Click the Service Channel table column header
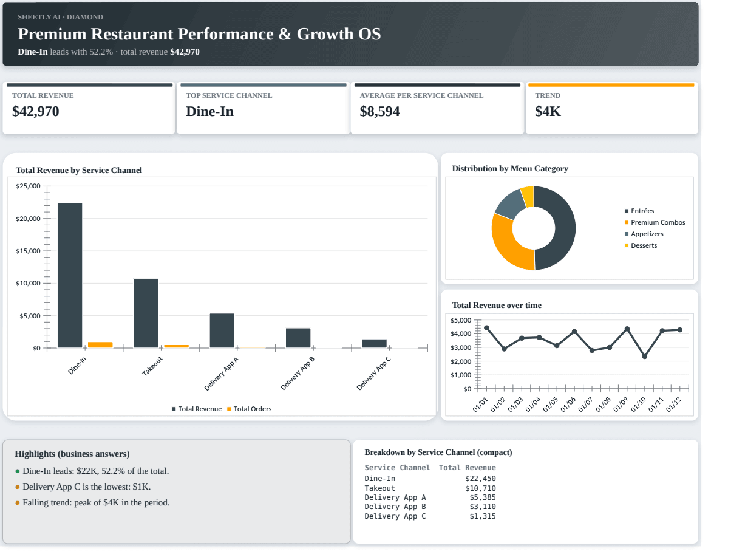The image size is (745, 560). click(x=397, y=468)
